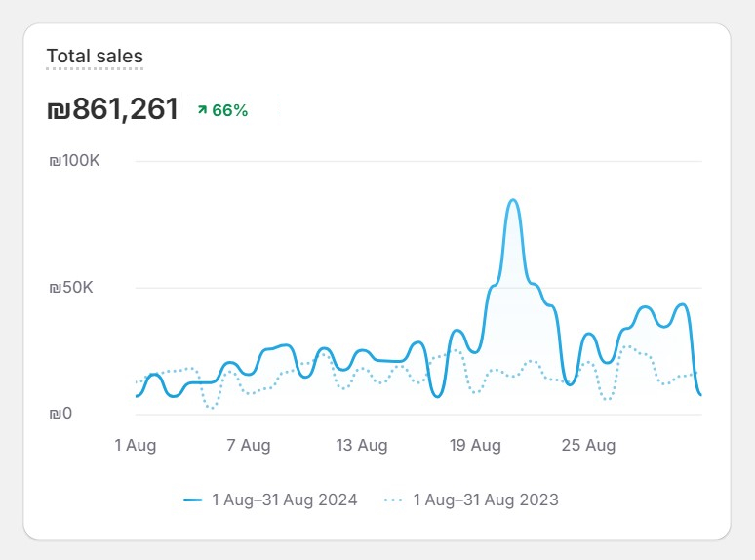Screen dimensions: 755x560
Task: Select the ₪0 y-axis label
Action: click(60, 414)
